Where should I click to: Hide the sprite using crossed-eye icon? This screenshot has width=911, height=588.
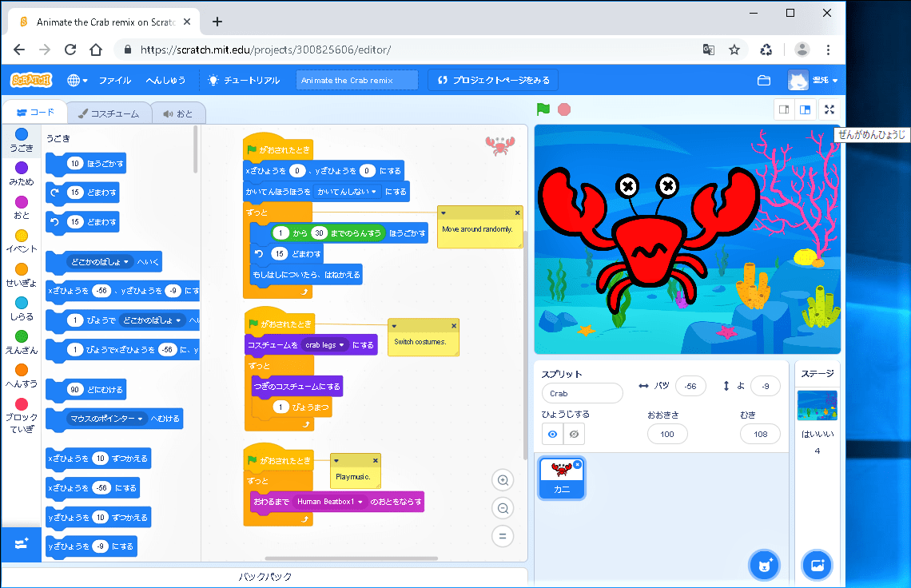pos(574,434)
